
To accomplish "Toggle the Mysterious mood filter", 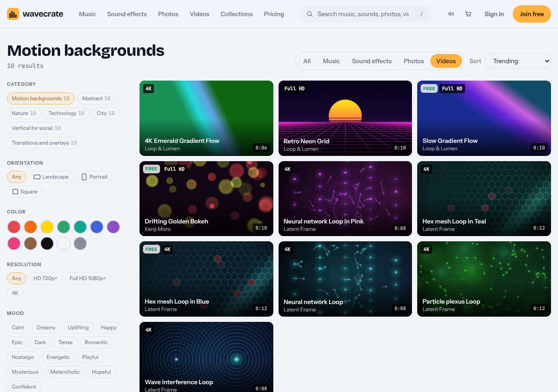I will coord(25,372).
